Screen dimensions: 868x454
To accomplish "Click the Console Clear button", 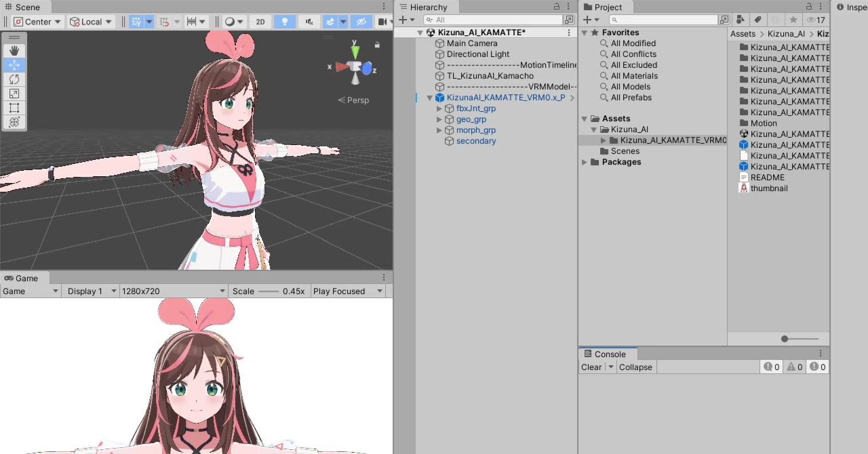I will pos(591,367).
